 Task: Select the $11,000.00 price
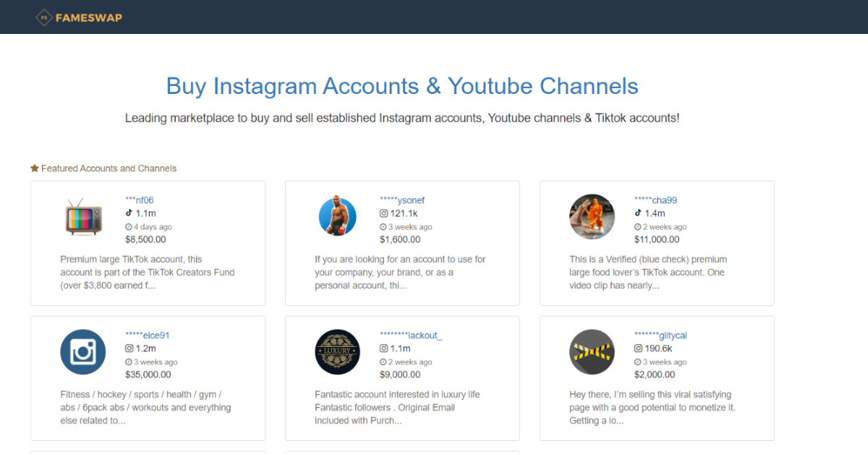coord(657,239)
